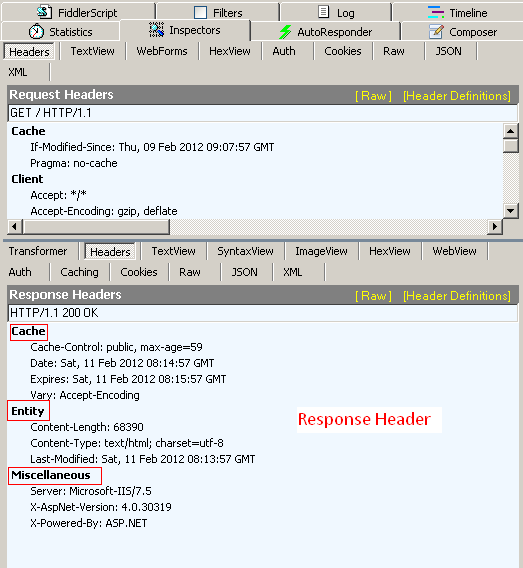Open the response SyntaxView tab
Screen dimensions: 523x568
245,251
